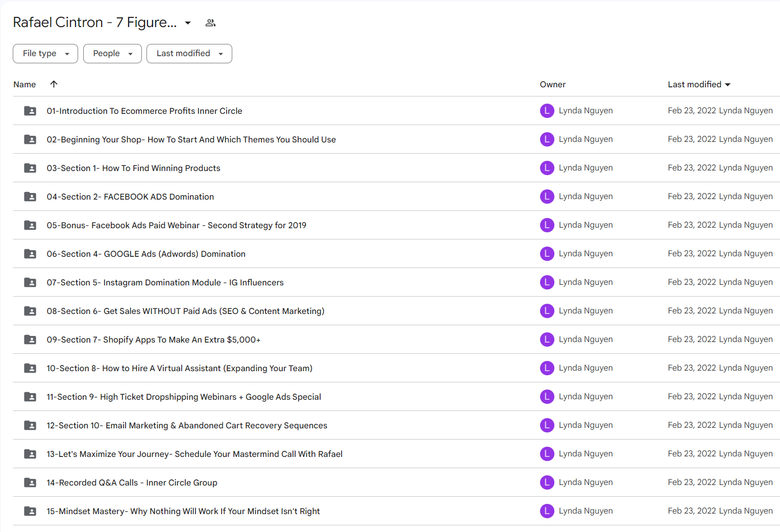Click Lynda Nguyen owner name in 09-Section 7 row

click(586, 340)
